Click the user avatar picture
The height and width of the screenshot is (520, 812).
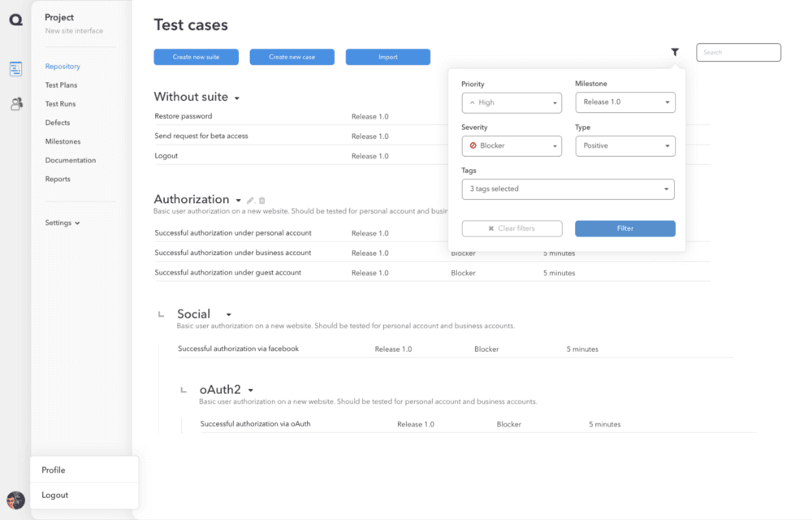[15, 500]
